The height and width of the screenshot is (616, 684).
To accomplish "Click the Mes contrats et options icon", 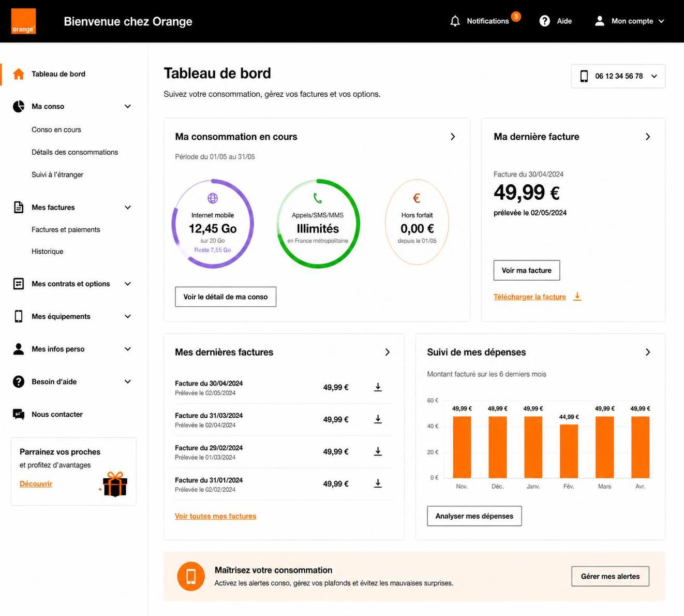I will point(19,284).
